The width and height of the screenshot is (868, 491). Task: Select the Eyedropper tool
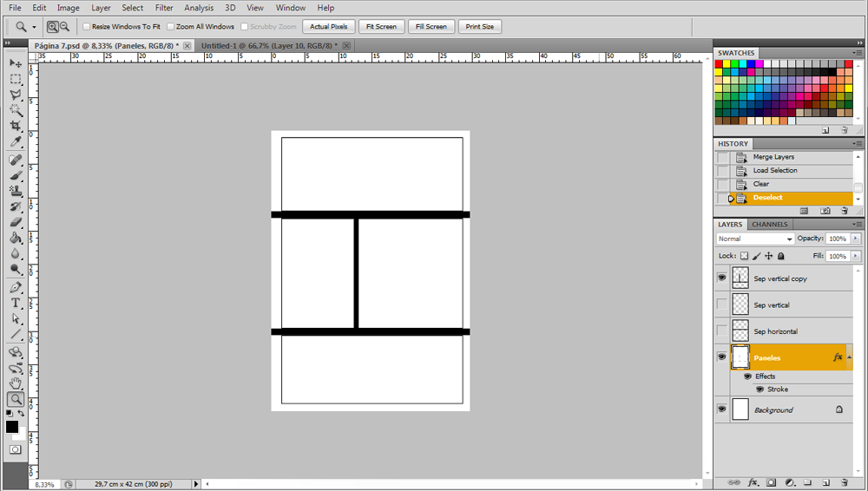coord(16,141)
